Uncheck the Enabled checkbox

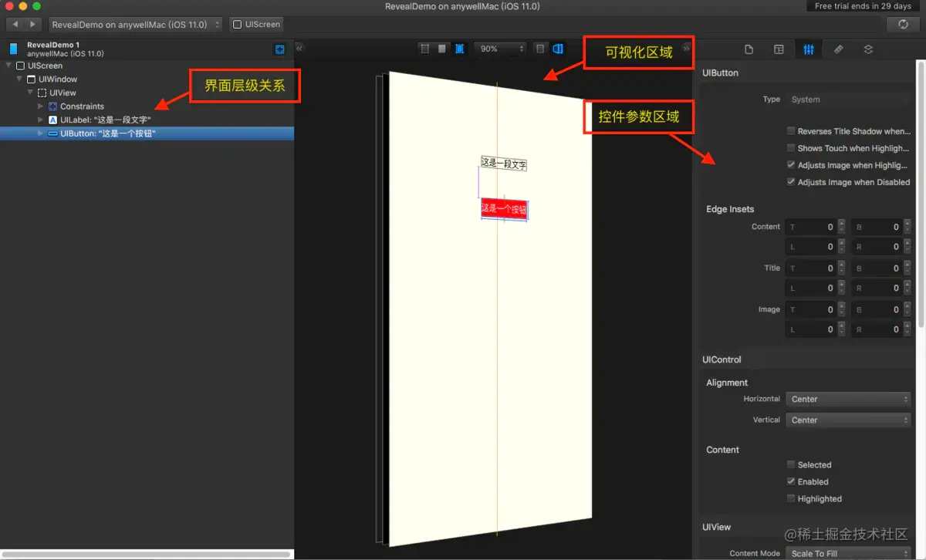click(x=791, y=481)
